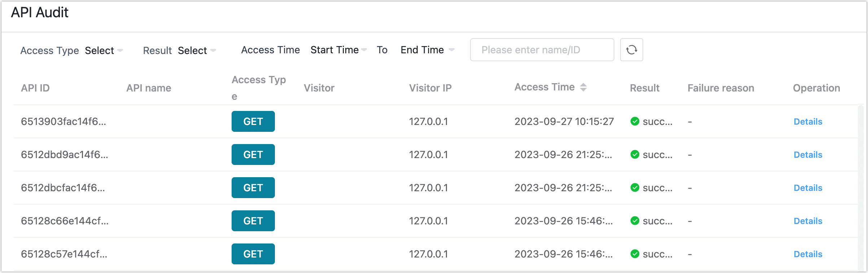Click success check icon for 6512dbd9ac14f6 row
The width and height of the screenshot is (868, 273).
click(x=635, y=155)
